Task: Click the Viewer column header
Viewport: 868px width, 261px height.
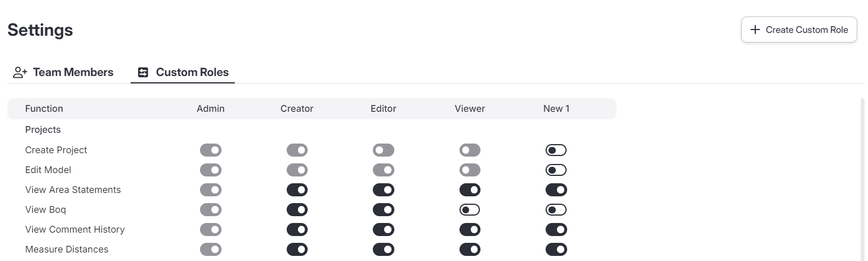Action: point(470,108)
